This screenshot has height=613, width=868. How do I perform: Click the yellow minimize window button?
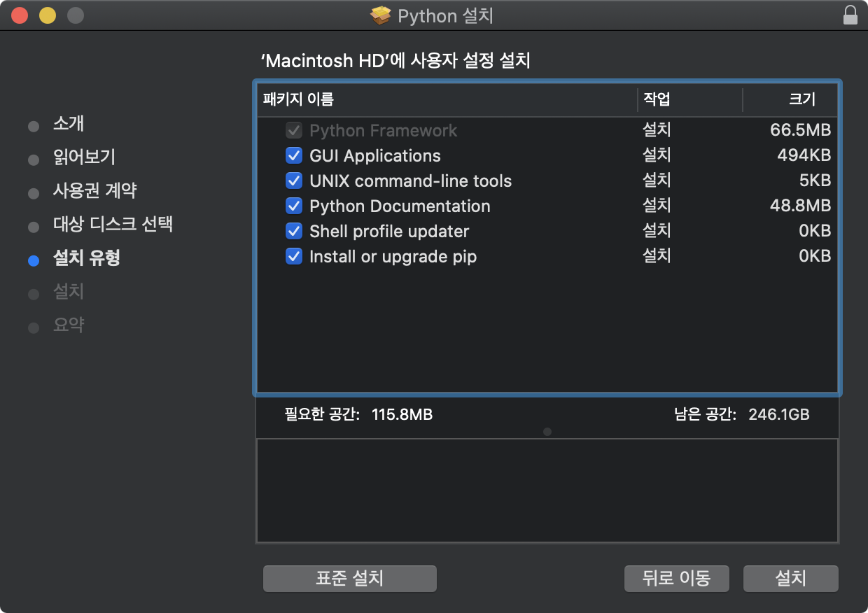click(48, 15)
